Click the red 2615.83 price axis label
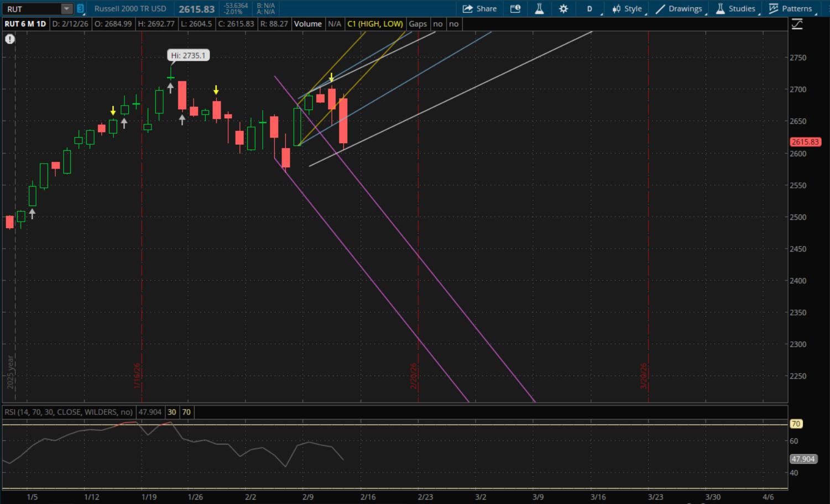830x504 pixels. pyautogui.click(x=805, y=142)
